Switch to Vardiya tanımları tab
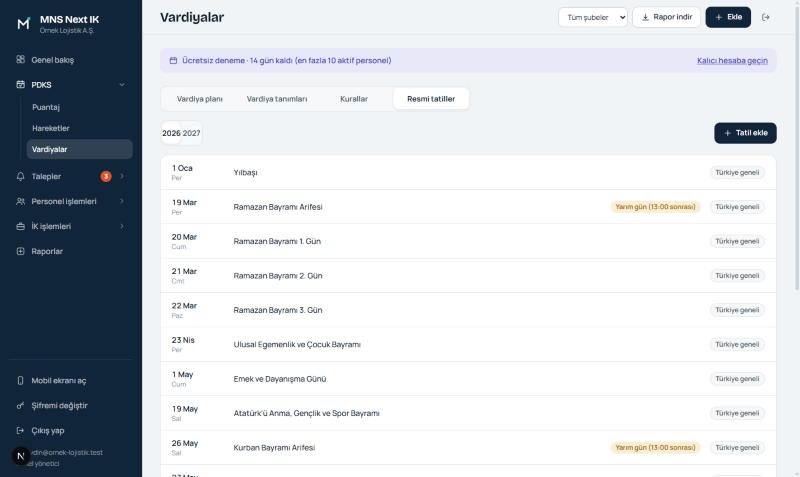Viewport: 800px width, 477px height. click(277, 99)
